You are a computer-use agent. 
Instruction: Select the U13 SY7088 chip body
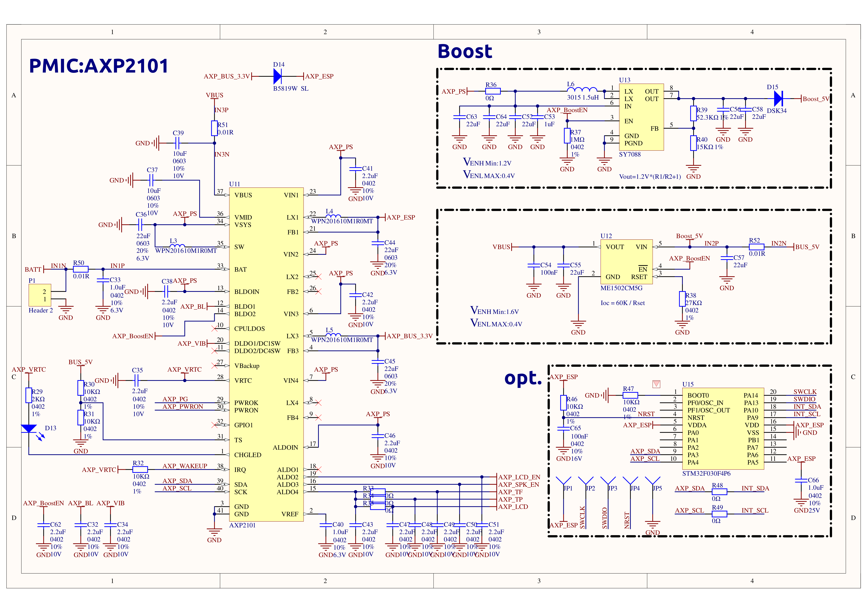coord(641,117)
